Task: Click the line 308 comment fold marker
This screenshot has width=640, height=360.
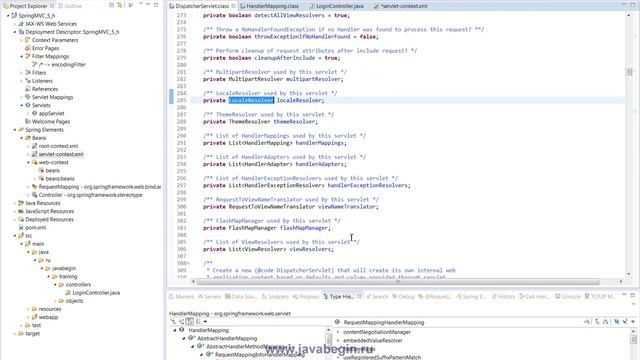Action: 188,263
